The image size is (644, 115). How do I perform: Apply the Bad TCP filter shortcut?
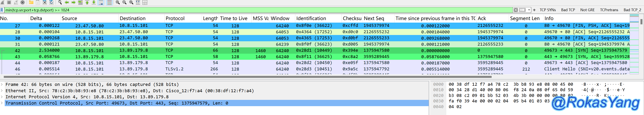click(568, 10)
